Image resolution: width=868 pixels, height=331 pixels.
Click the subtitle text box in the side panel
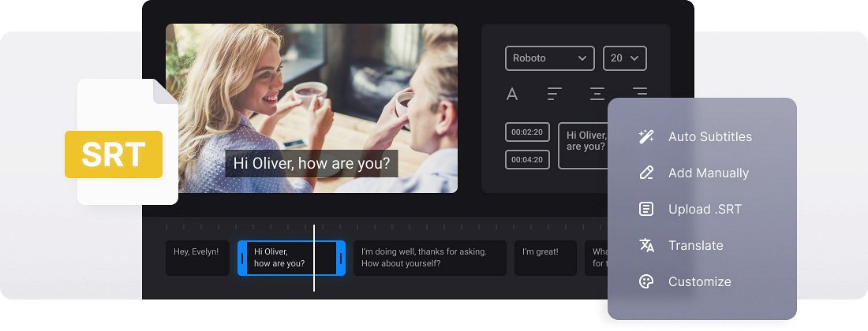coord(583,146)
